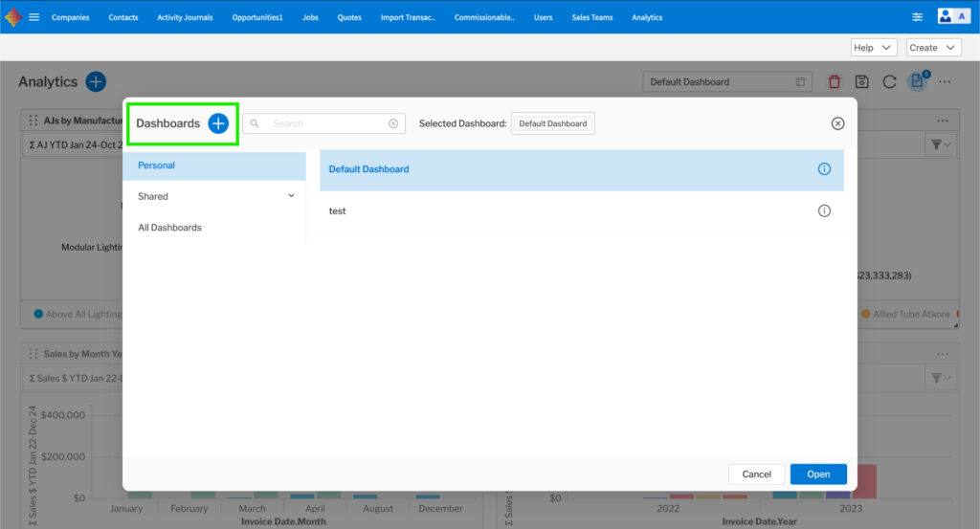This screenshot has width=980, height=529.
Task: Clear the dashboard search field
Action: click(x=393, y=123)
